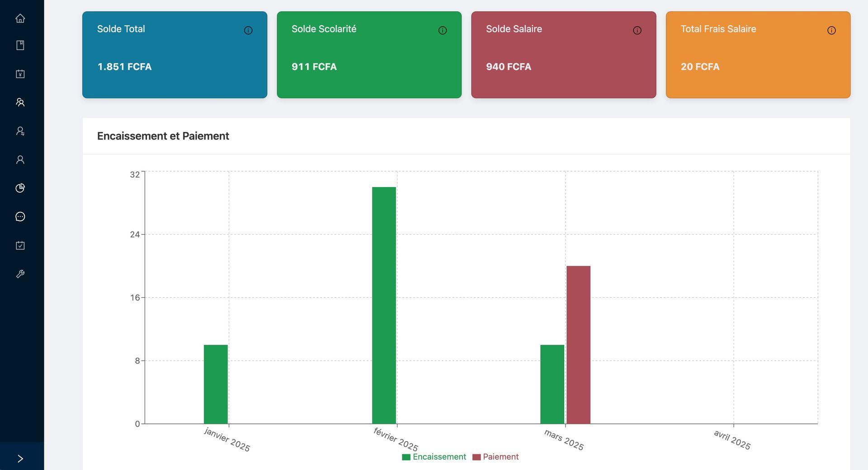Open the chat bubble messages icon
The width and height of the screenshot is (868, 470).
click(20, 217)
